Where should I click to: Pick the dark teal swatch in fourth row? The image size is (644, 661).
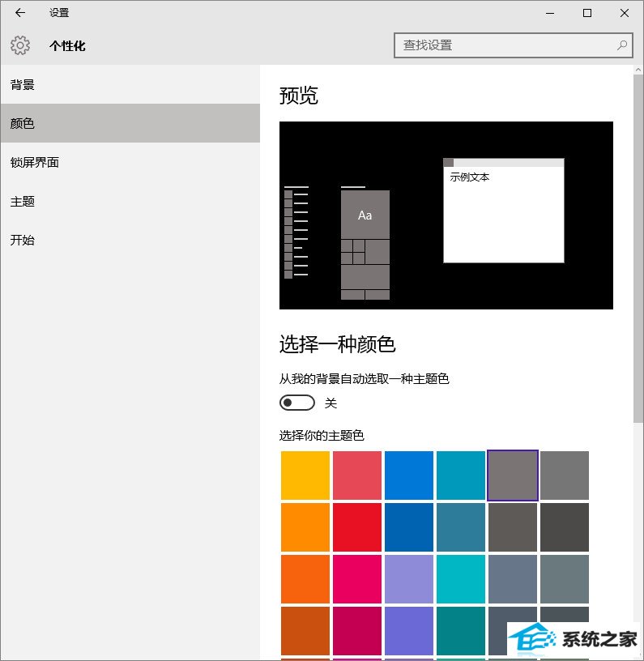(461, 631)
